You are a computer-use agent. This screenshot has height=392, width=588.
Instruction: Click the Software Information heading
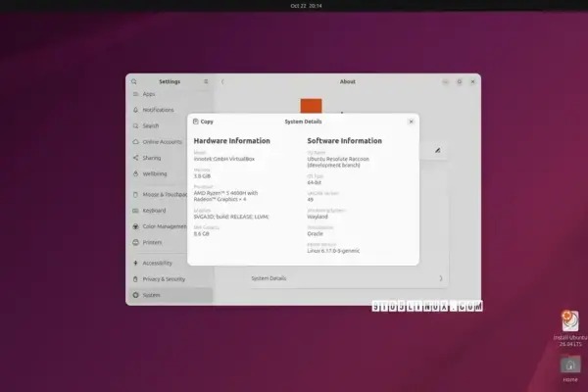point(345,141)
